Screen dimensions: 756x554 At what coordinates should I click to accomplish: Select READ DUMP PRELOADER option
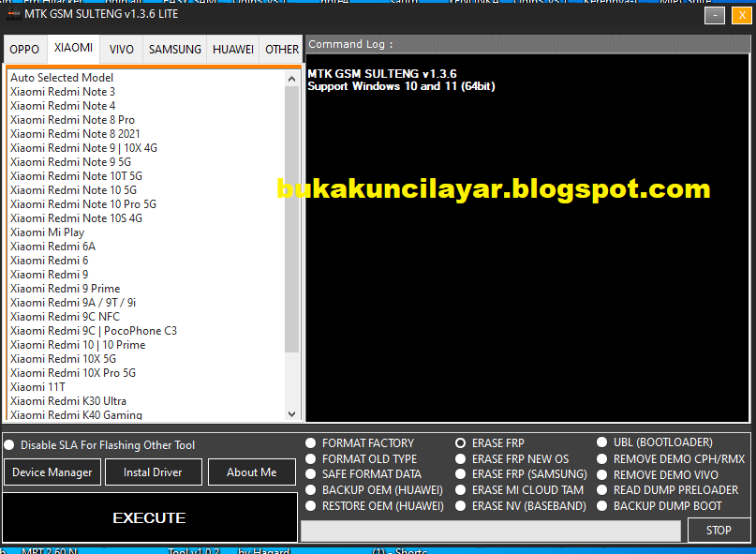tap(668, 490)
